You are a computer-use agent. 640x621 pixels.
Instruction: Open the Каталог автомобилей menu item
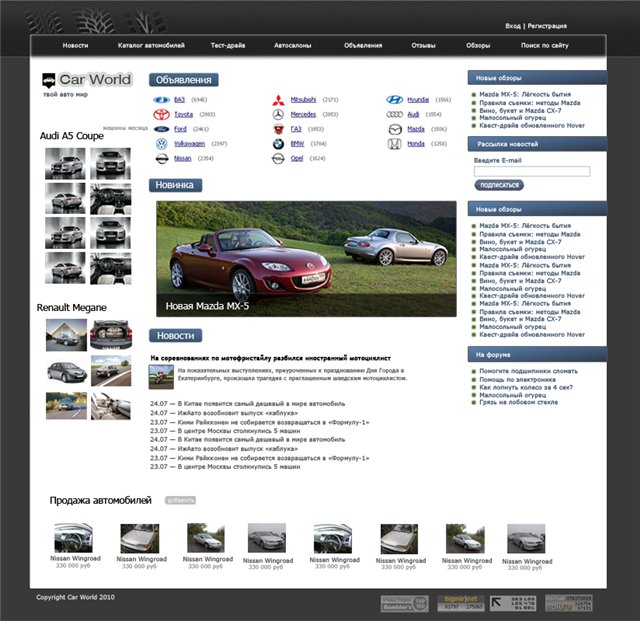tap(151, 46)
